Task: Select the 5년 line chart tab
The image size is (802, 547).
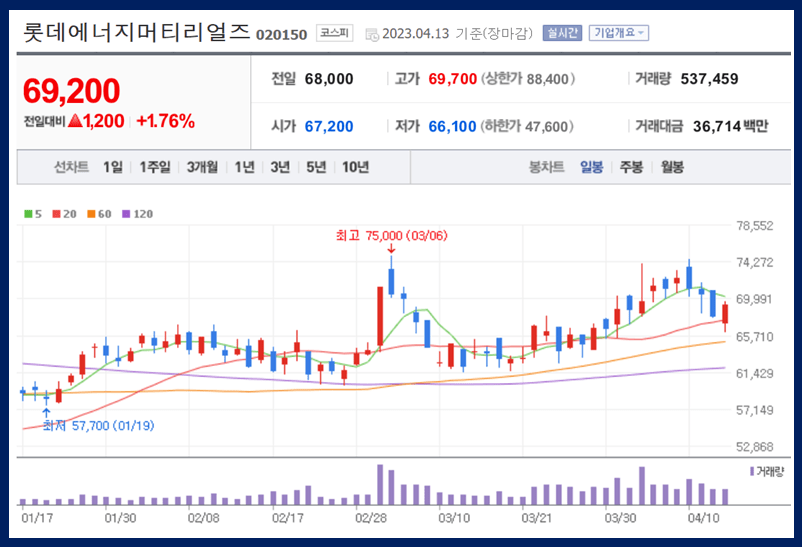Action: pos(316,167)
